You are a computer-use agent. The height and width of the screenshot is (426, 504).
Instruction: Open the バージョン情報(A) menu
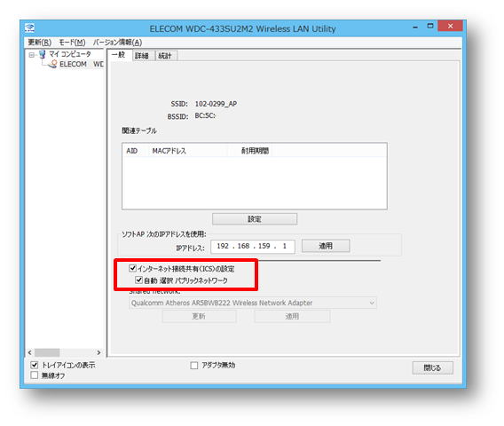118,43
